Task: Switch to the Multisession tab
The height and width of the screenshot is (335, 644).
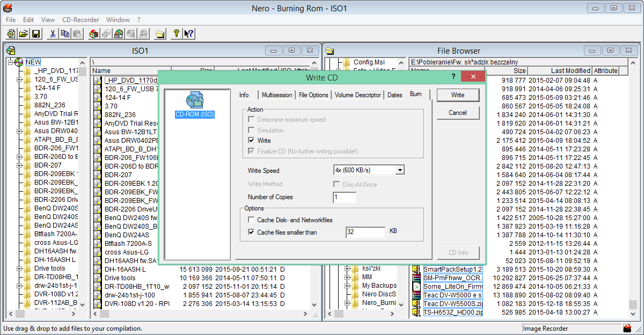Action: (x=277, y=95)
